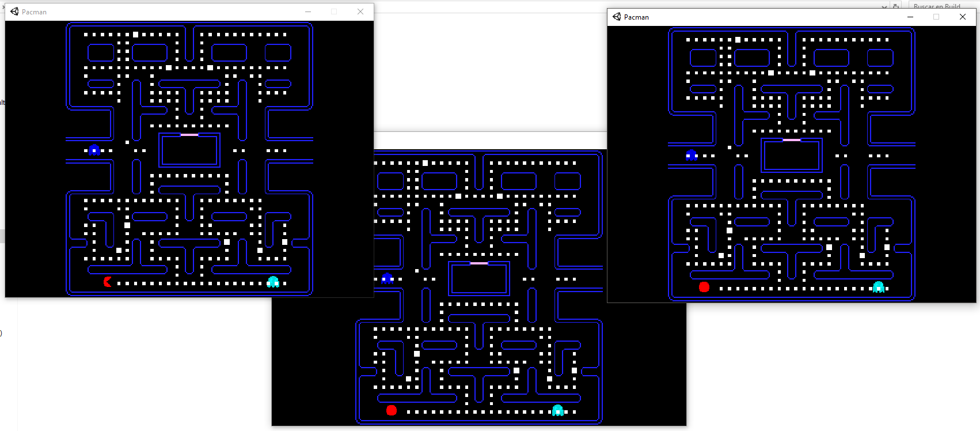Click the cyan ghost in middle Pacman window

point(557,410)
